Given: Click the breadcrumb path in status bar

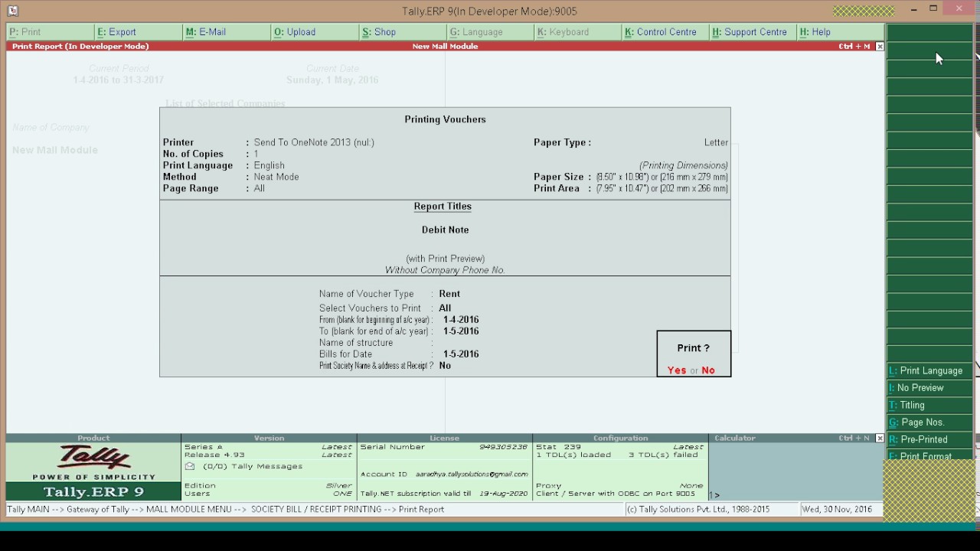Looking at the screenshot, I should pos(226,510).
